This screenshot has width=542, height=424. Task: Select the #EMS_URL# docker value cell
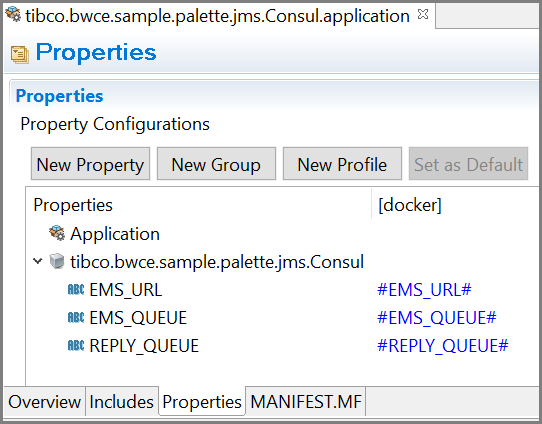424,290
